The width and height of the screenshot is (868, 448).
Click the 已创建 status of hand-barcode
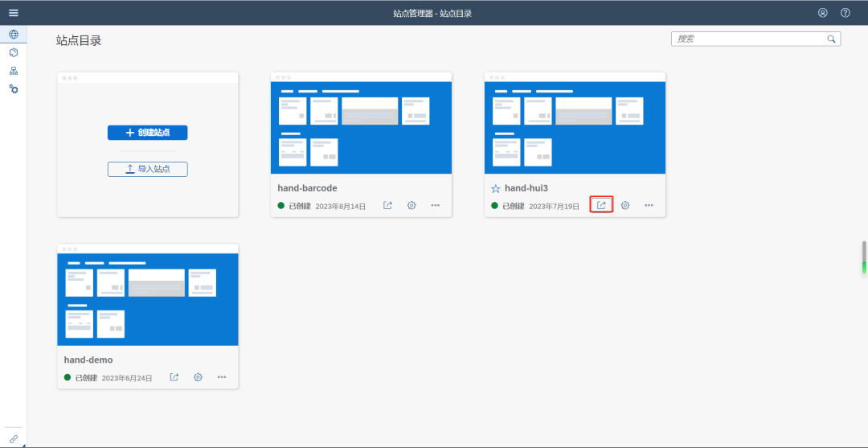click(x=300, y=206)
